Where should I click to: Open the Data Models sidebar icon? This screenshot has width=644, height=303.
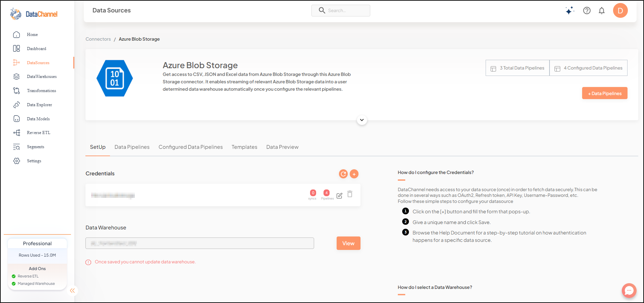(x=16, y=119)
